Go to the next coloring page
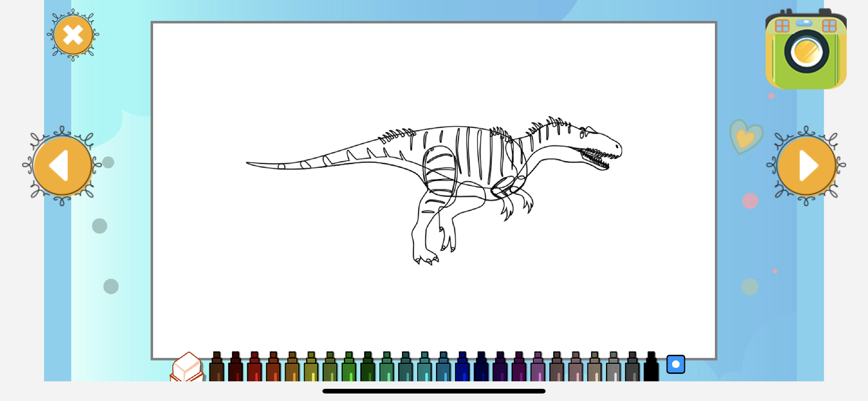 click(x=806, y=166)
